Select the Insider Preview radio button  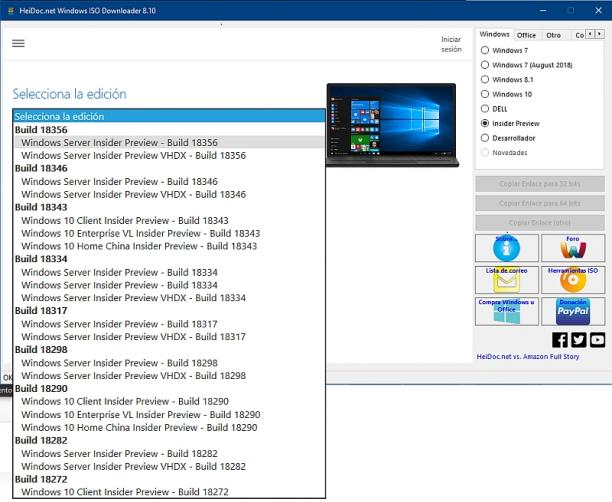coord(485,123)
